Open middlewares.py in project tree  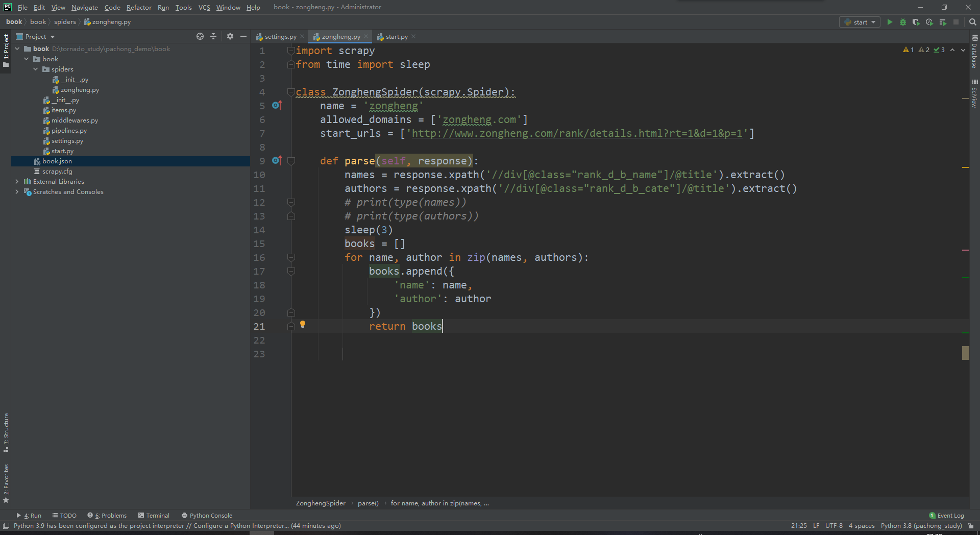(75, 120)
